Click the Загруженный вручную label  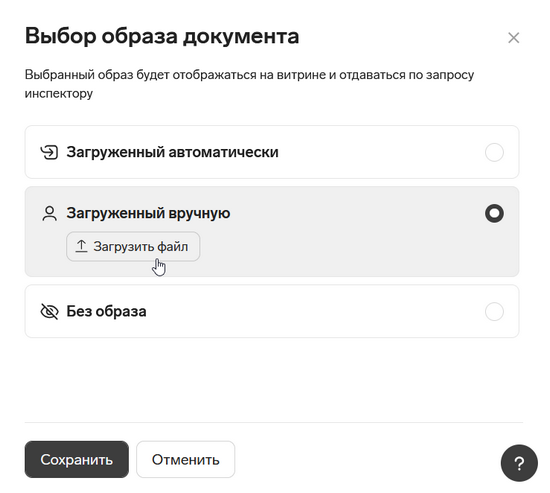tap(148, 213)
